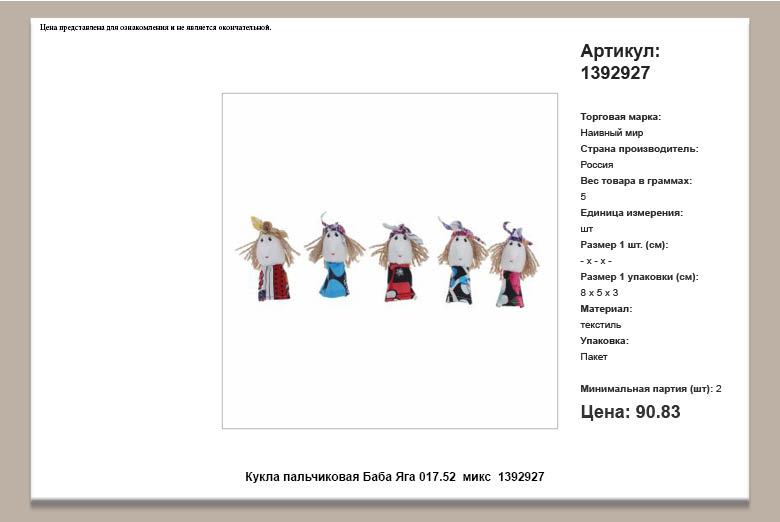Click the 'Наивный мир' brand value
This screenshot has height=522, width=780.
point(611,133)
